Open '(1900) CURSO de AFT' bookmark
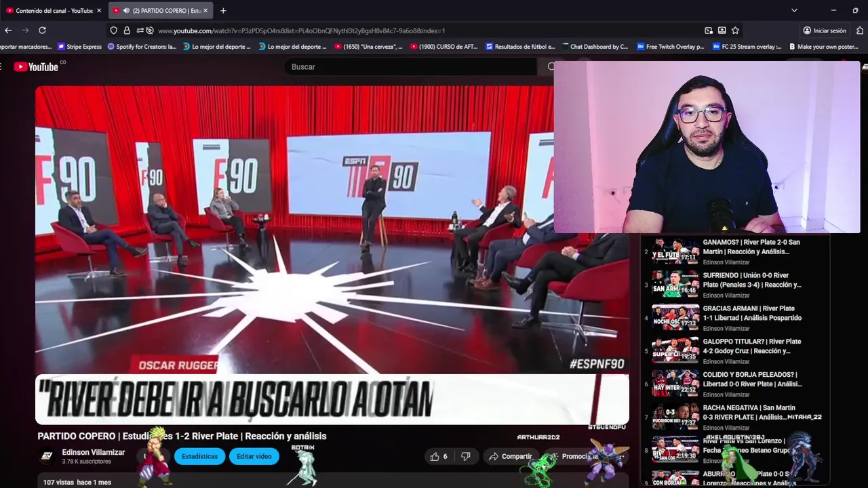The width and height of the screenshot is (868, 488). [x=445, y=47]
